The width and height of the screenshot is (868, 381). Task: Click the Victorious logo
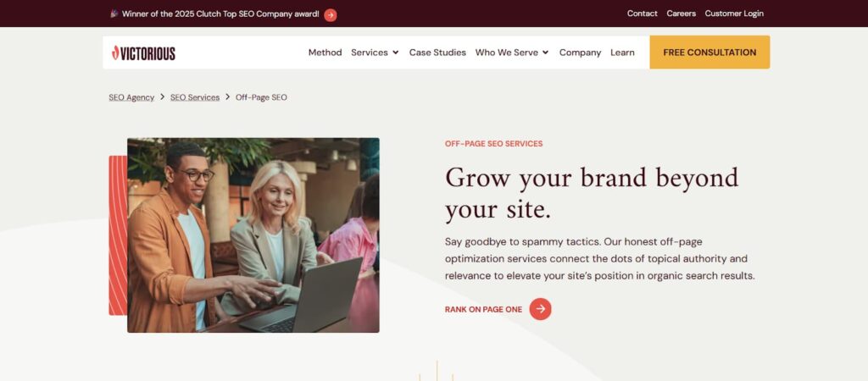[x=143, y=53]
